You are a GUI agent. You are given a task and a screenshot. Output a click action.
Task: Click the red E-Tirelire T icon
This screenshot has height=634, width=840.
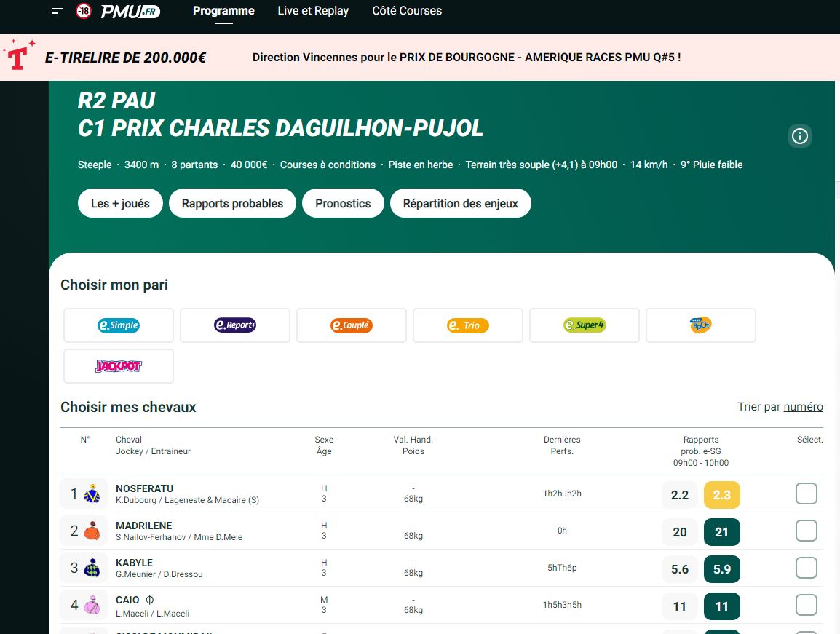pos(17,56)
